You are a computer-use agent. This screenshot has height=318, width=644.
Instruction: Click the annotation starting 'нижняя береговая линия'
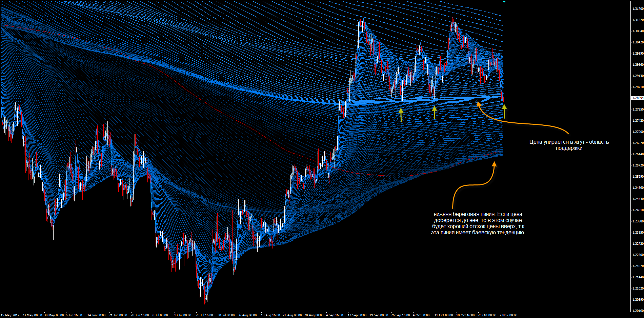(478, 223)
